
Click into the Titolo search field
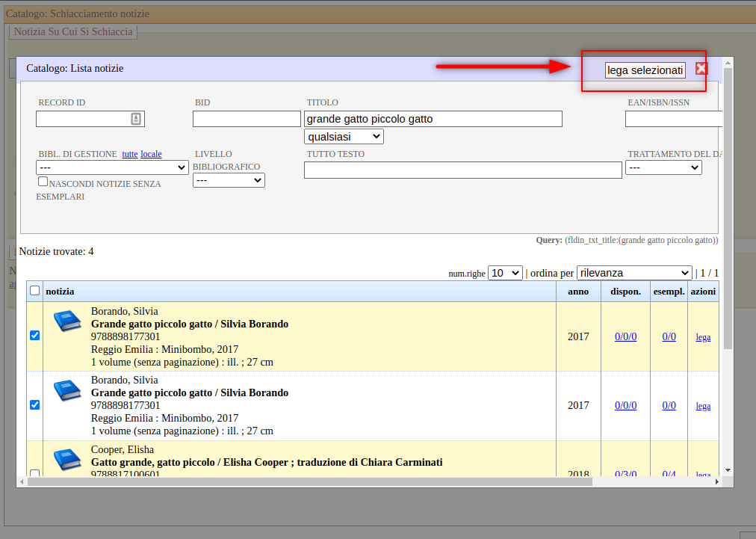pos(433,119)
